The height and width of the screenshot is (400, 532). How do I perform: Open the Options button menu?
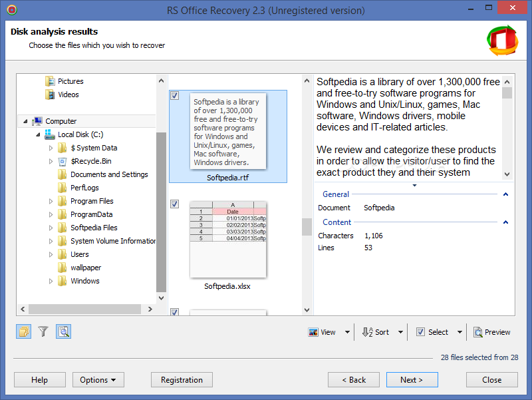pos(98,379)
